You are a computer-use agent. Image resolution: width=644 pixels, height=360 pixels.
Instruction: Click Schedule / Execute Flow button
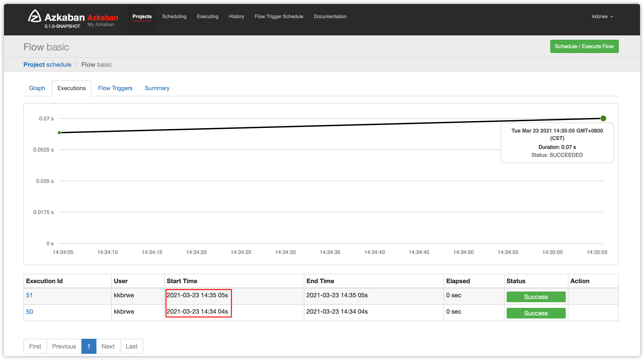pos(584,46)
